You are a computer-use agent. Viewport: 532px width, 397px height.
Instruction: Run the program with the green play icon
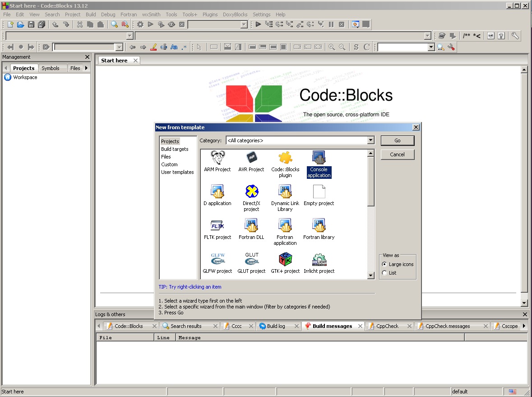[x=151, y=24]
